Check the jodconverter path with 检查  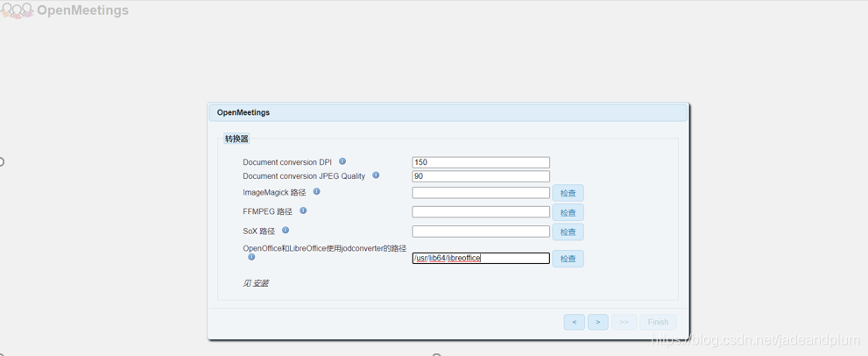coord(568,259)
